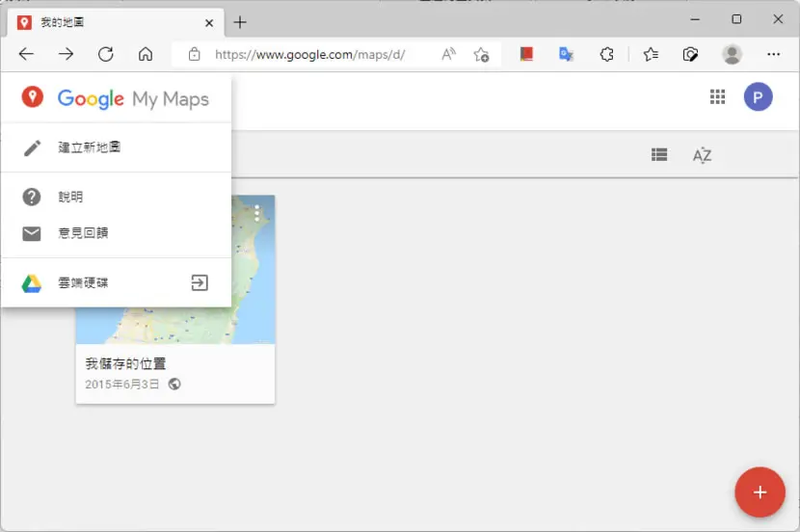Open the Google apps grid
This screenshot has height=532, width=800.
[717, 96]
